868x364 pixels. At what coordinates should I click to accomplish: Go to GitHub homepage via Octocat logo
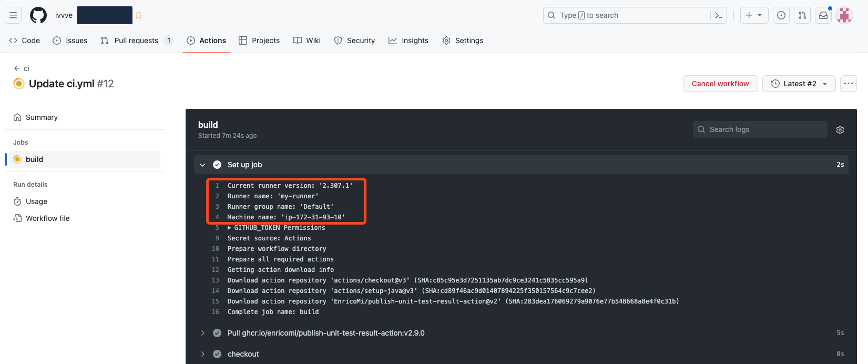pos(38,15)
